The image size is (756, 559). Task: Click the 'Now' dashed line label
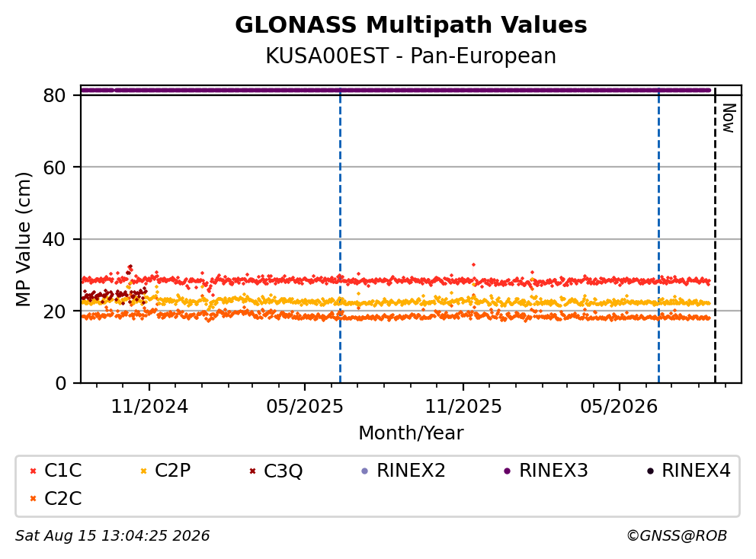[x=729, y=118]
